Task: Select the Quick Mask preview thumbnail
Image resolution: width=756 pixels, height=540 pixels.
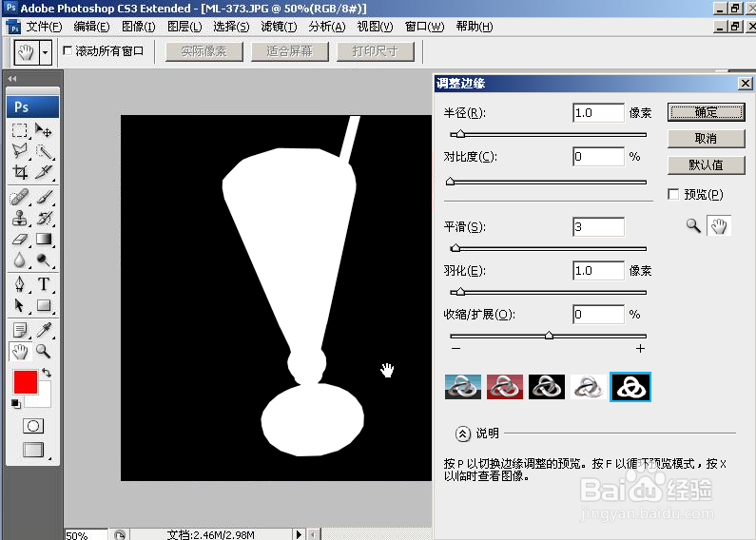Action: pyautogui.click(x=505, y=387)
